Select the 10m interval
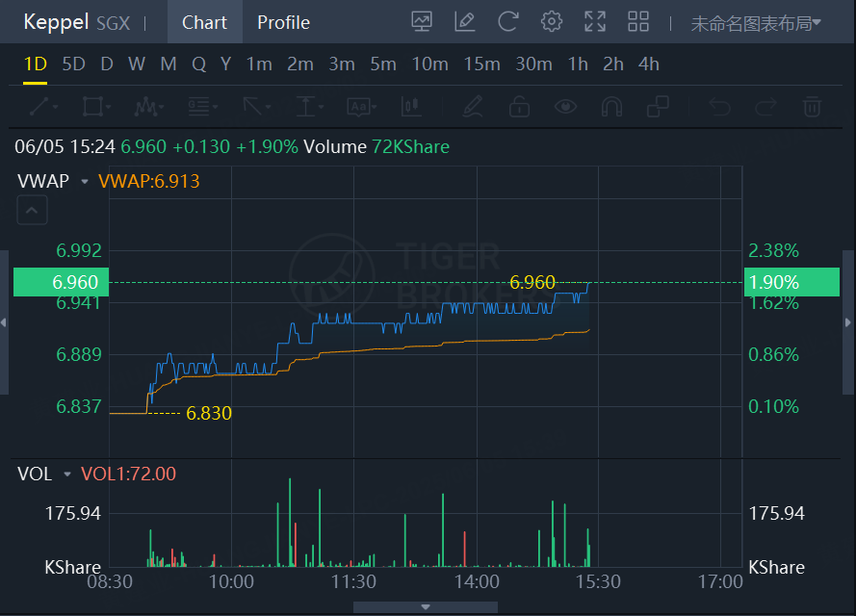Screen dimensions: 856x616 tap(429, 64)
